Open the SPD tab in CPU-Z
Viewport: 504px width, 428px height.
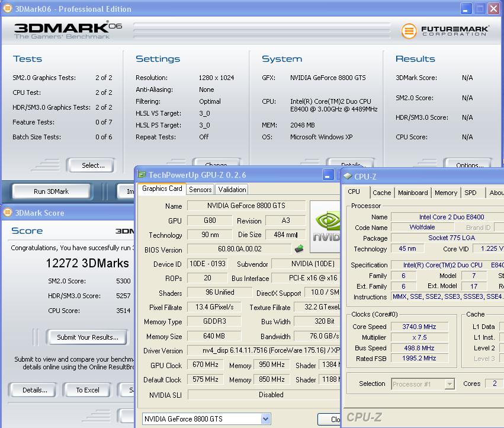[x=470, y=193]
